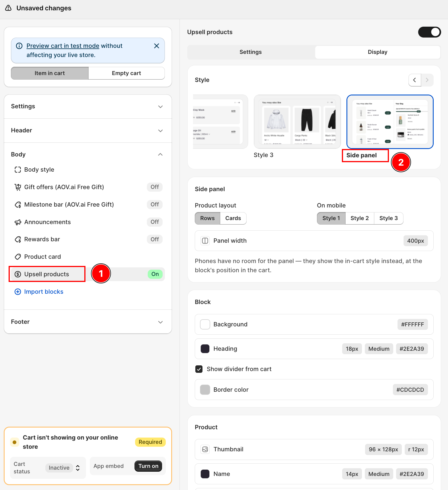Image resolution: width=448 pixels, height=490 pixels.
Task: Go to previous style with left arrow
Action: click(x=415, y=80)
